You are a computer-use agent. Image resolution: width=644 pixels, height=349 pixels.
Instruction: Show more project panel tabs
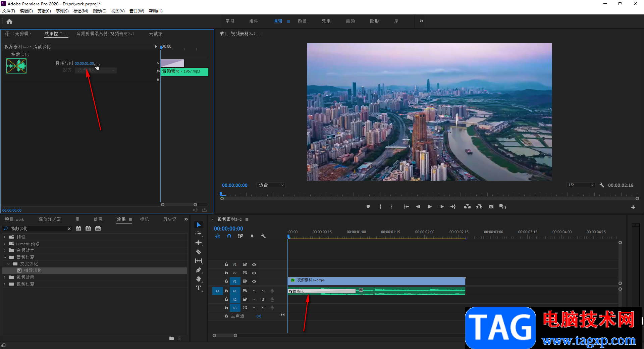(186, 219)
